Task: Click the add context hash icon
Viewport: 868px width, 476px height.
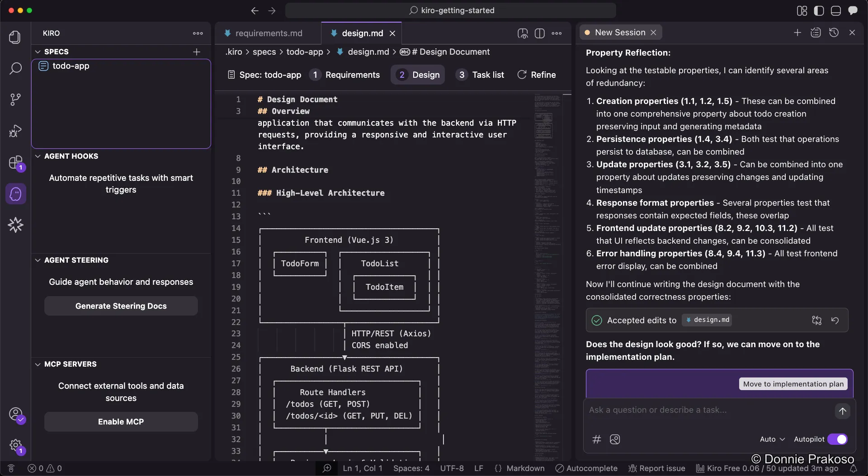Action: [596, 439]
